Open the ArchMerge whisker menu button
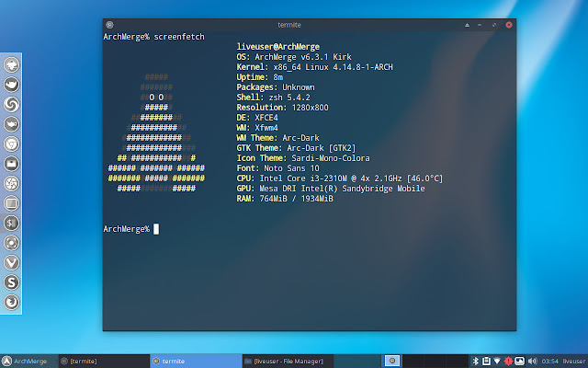Screen dimensions: 588x368 point(26,362)
